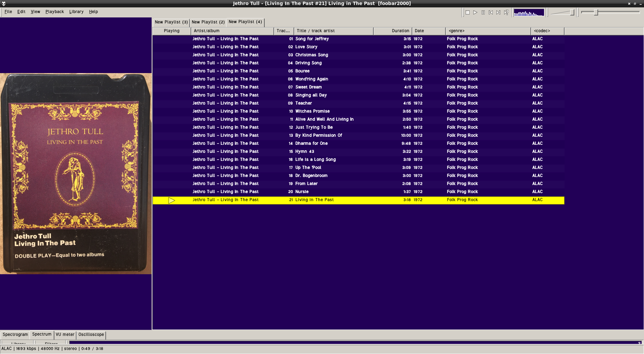The height and width of the screenshot is (354, 644).
Task: Click the Stop playback button
Action: [468, 12]
